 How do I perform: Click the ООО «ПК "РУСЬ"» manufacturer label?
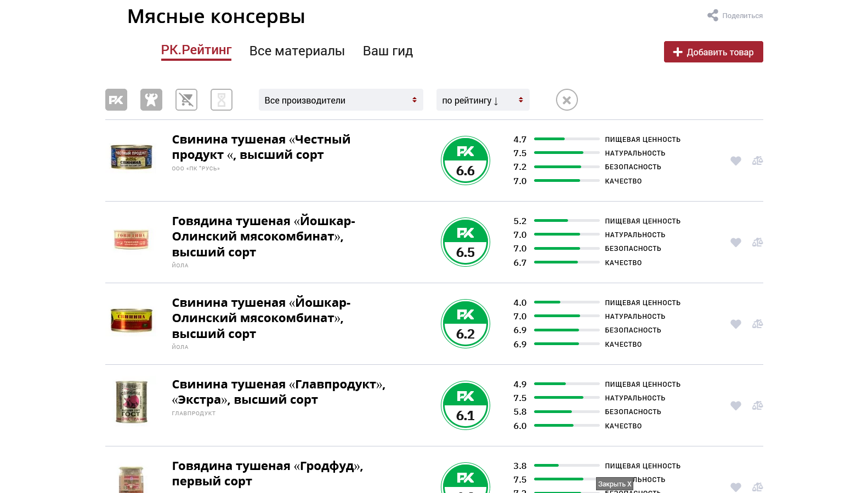tap(196, 169)
